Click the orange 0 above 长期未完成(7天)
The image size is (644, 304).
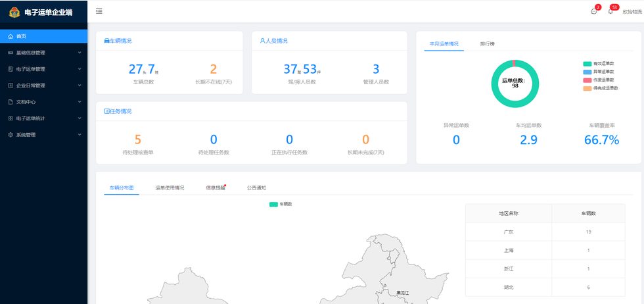[365, 139]
